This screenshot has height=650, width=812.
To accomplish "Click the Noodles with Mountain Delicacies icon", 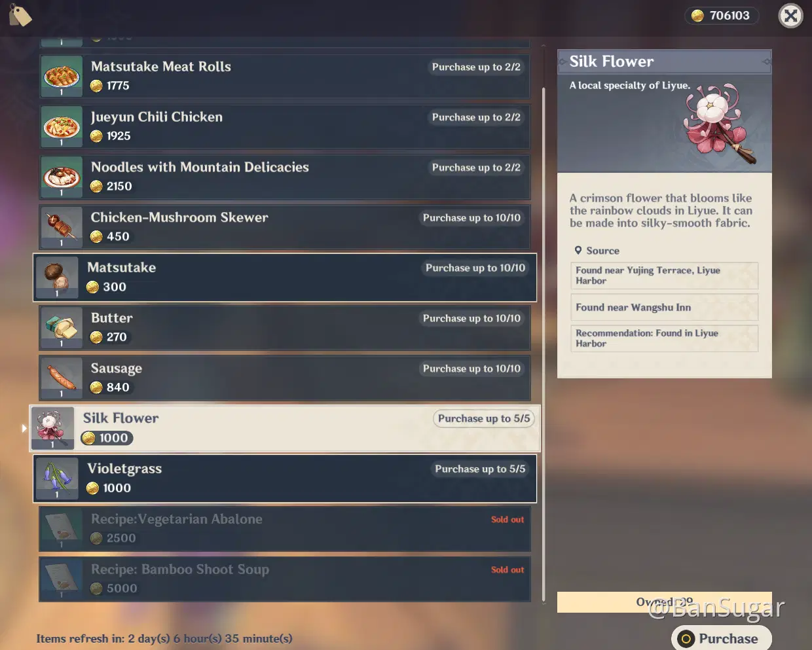I will 62,177.
